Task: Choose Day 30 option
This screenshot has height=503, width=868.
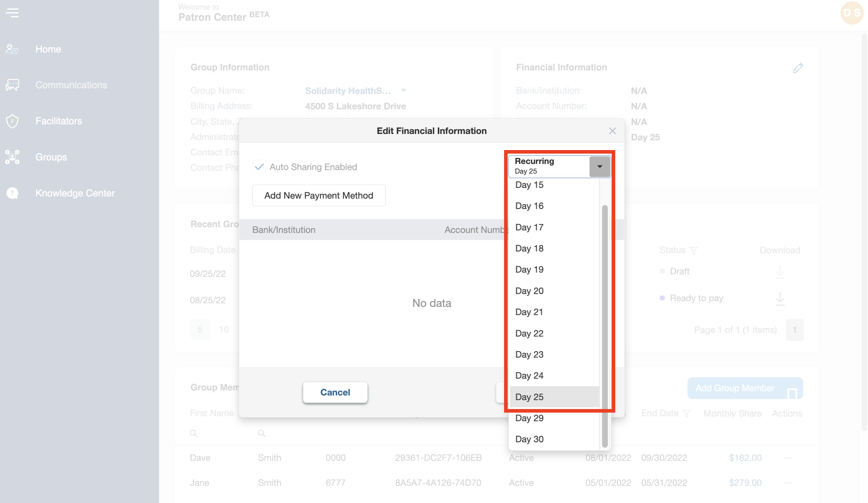Action: [529, 439]
